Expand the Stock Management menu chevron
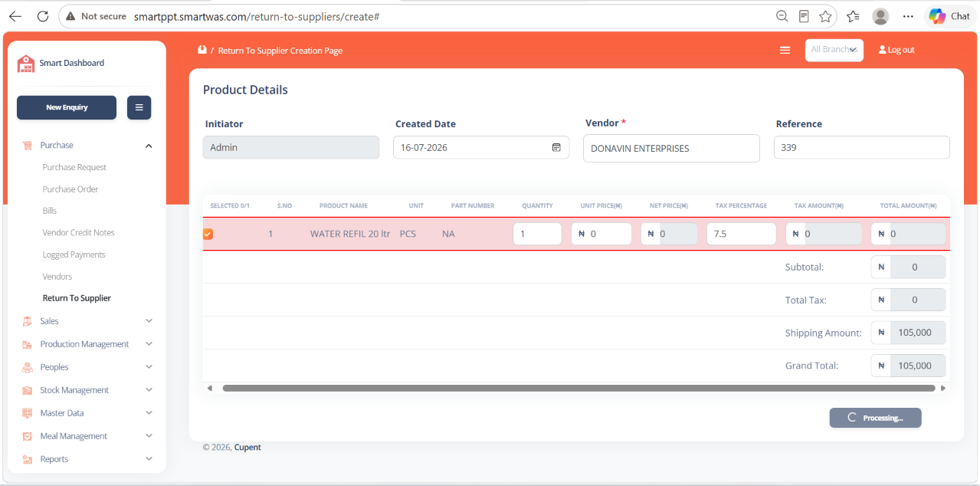Screen dimensions: 980x486 pos(149,390)
